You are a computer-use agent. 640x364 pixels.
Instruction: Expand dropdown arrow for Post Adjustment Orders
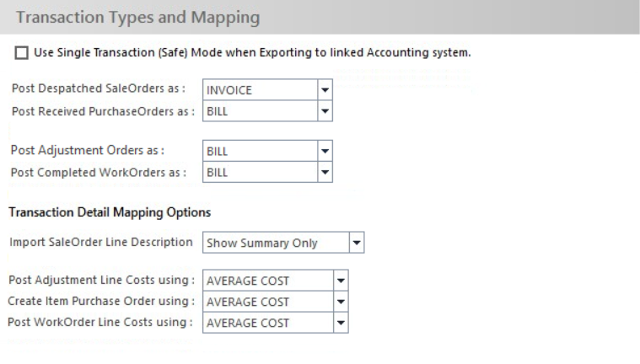tap(325, 151)
